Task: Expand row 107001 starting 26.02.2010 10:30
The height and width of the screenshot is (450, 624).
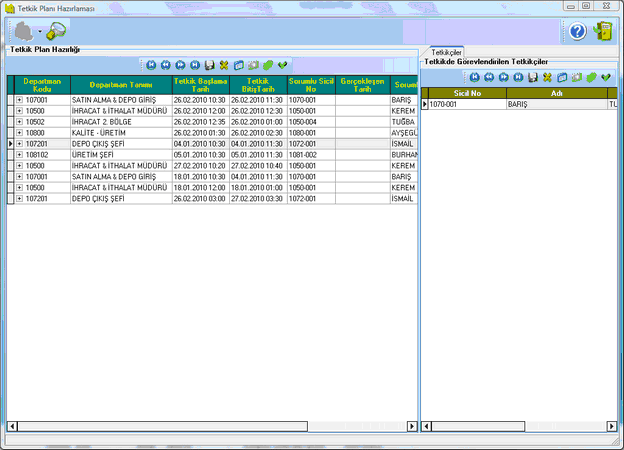Action: (20, 100)
